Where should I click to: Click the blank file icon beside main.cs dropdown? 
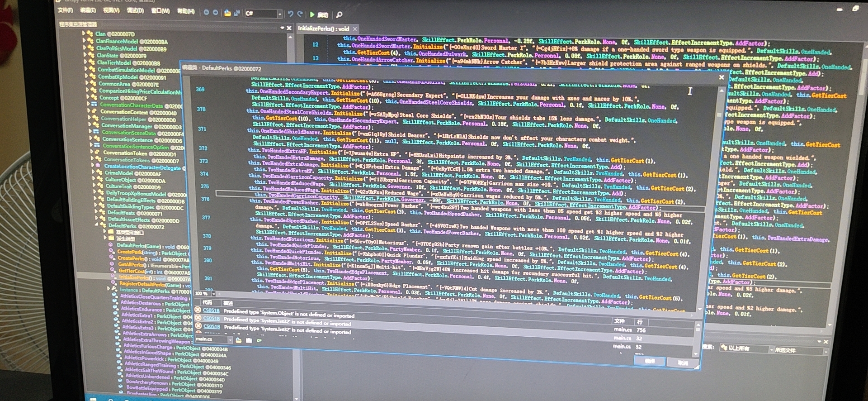[x=249, y=340]
